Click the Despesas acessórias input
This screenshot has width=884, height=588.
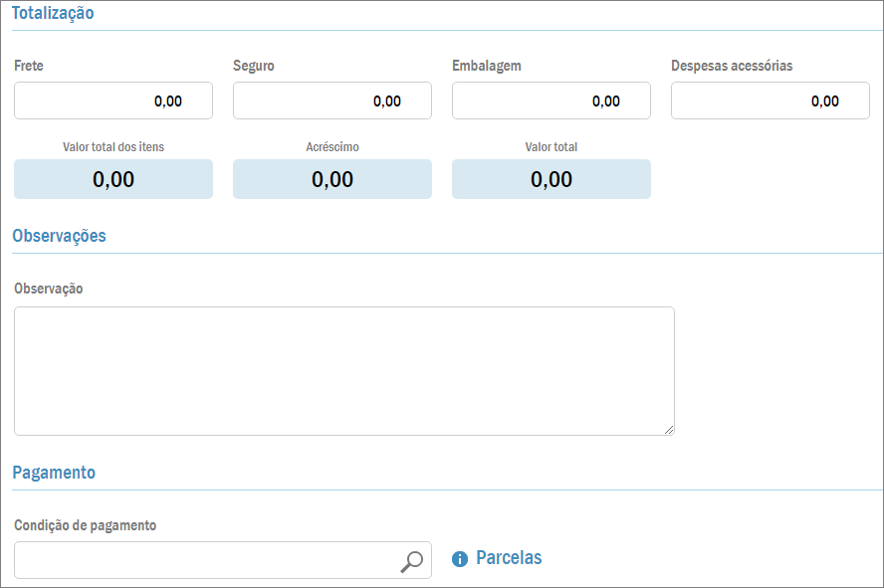[771, 100]
